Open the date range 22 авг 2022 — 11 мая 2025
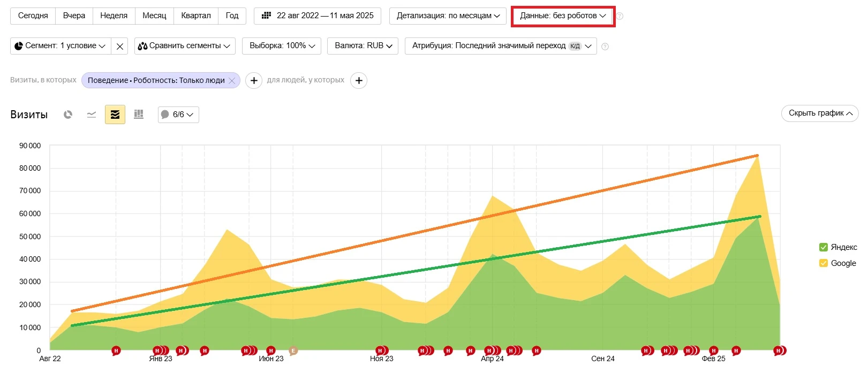This screenshot has width=868, height=374. click(318, 16)
